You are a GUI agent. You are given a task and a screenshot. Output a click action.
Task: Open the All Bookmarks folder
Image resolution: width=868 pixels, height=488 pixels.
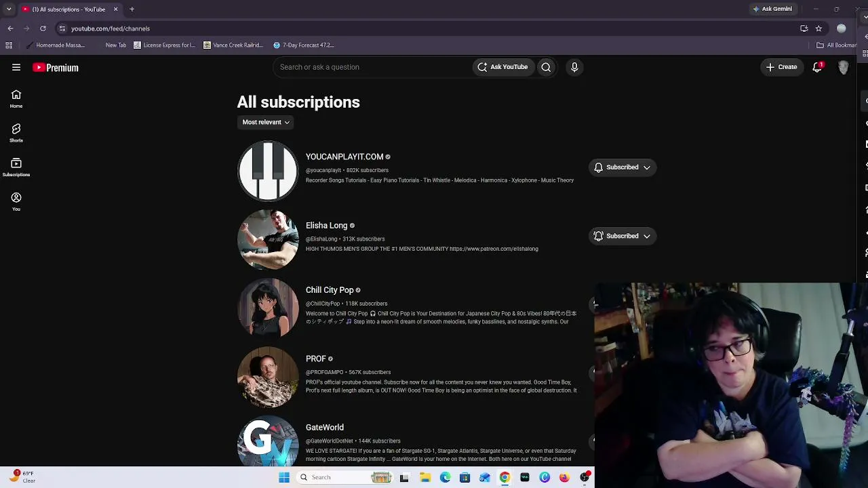pos(837,45)
